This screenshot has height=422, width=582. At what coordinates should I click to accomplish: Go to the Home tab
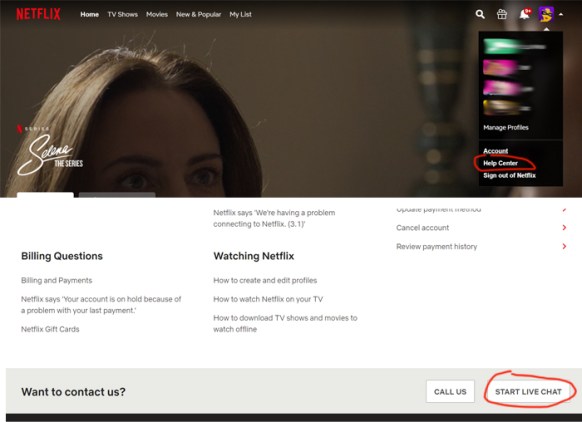click(x=89, y=14)
